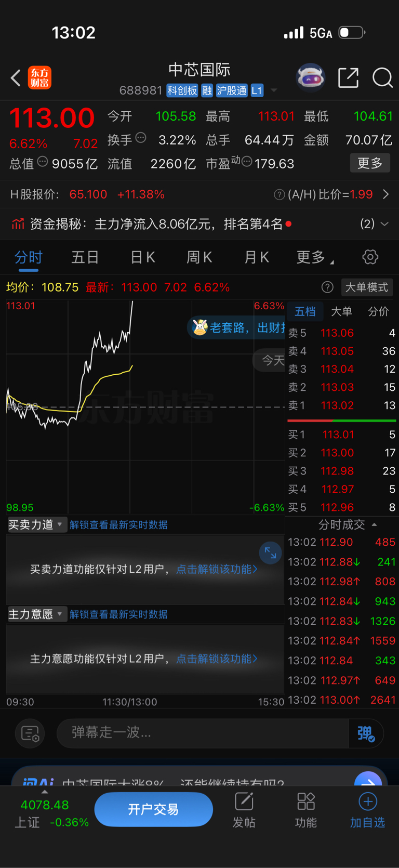Open H股报价 detail chevron
This screenshot has width=399, height=868.
pyautogui.click(x=386, y=194)
